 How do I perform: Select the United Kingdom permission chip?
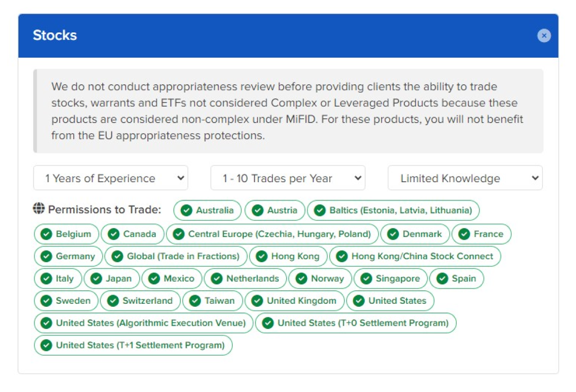[x=295, y=301]
